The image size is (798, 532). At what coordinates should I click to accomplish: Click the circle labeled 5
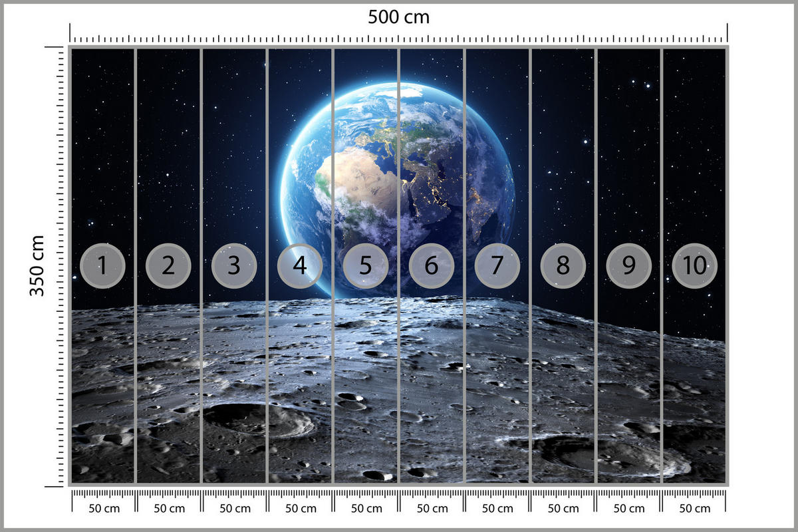point(366,266)
